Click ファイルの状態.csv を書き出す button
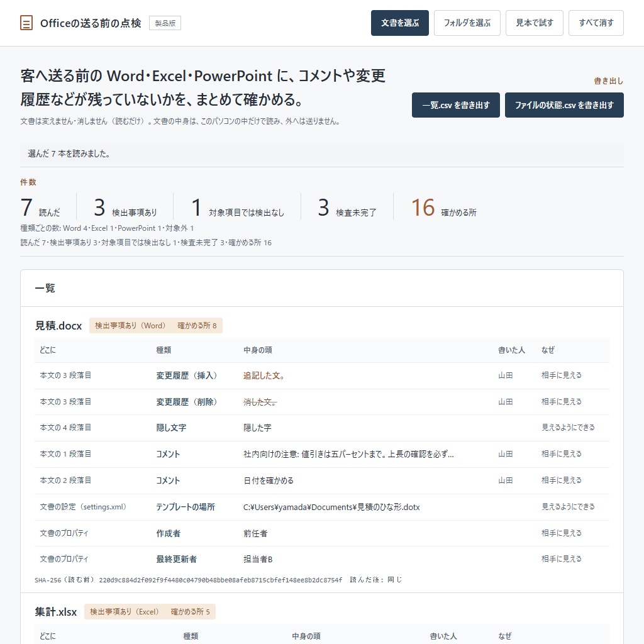This screenshot has height=644, width=644. [x=564, y=105]
